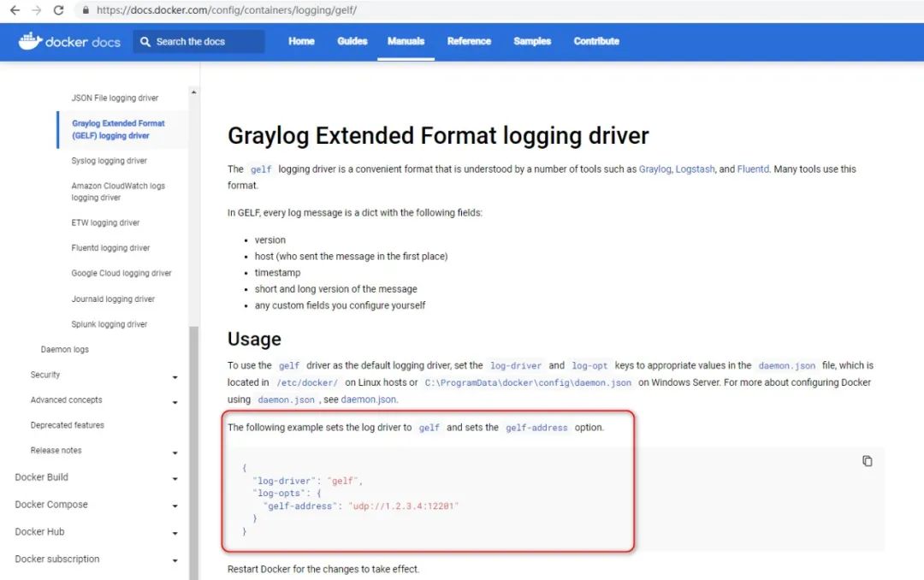This screenshot has width=924, height=580.
Task: Open Journald logging driver page
Action: 113,299
